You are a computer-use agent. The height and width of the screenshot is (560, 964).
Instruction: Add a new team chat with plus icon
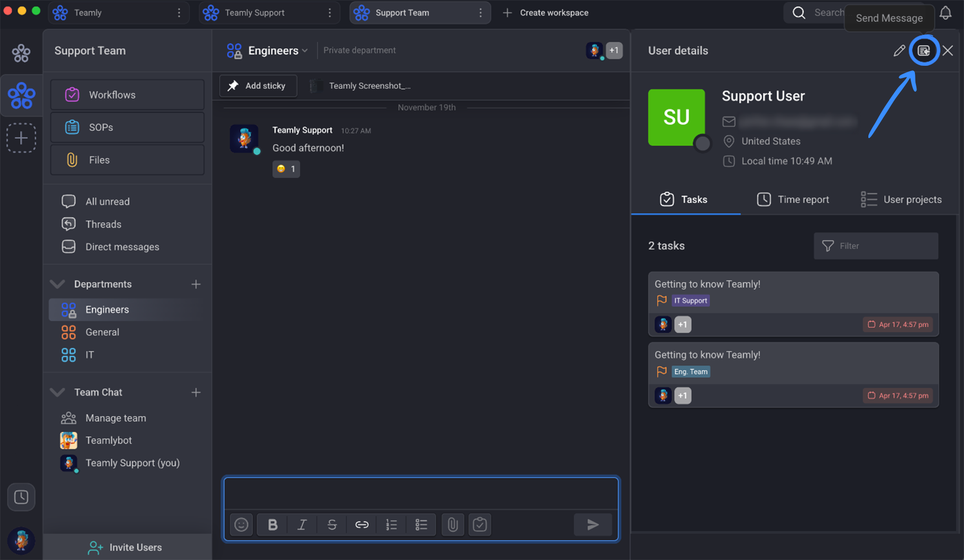[196, 393]
